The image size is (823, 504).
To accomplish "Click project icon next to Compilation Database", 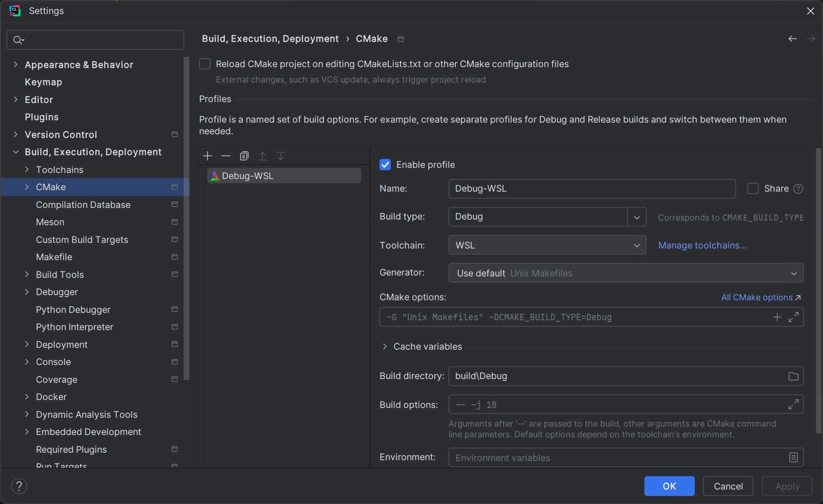I will tap(175, 205).
